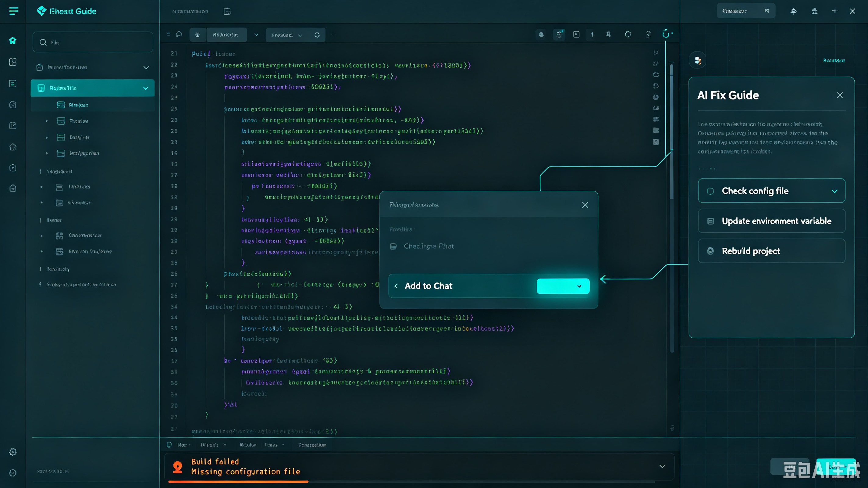Image resolution: width=868 pixels, height=488 pixels.
Task: Click the toolbar icon with the cyan badge dot
Action: [x=559, y=34]
